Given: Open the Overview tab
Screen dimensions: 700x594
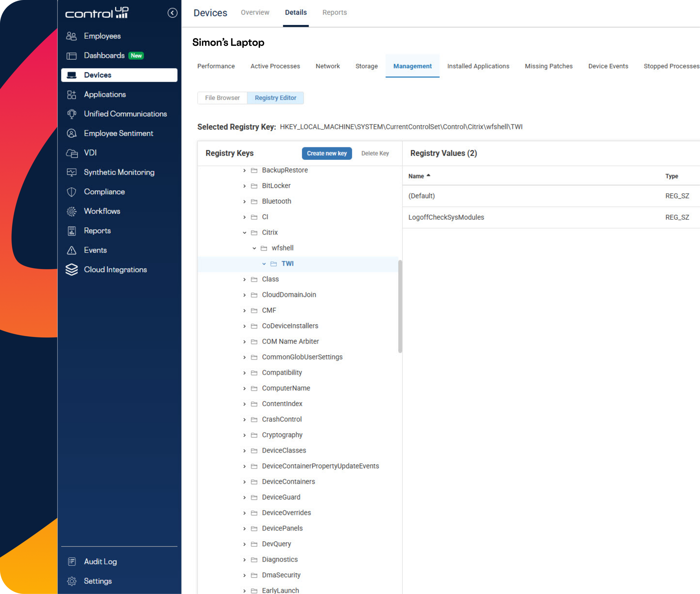Looking at the screenshot, I should tap(255, 13).
